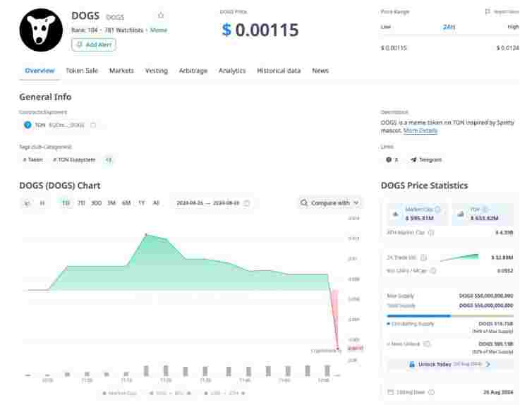Copy the TON contract address
Image resolution: width=532 pixels, height=405 pixels.
click(93, 125)
